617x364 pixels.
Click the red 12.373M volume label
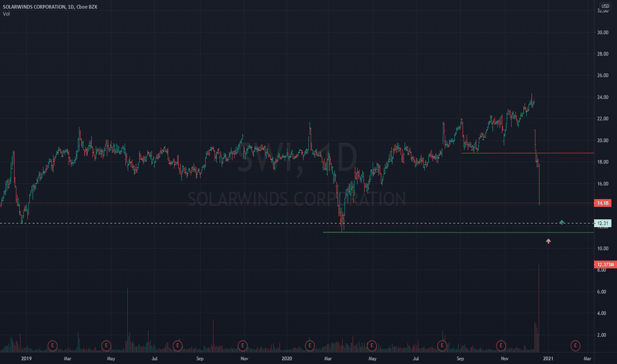pyautogui.click(x=605, y=265)
